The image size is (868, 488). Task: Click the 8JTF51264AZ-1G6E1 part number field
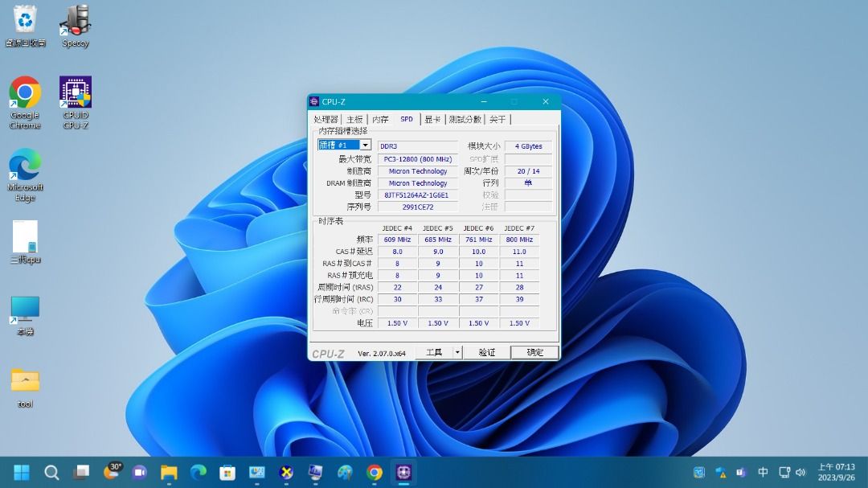[x=417, y=195]
